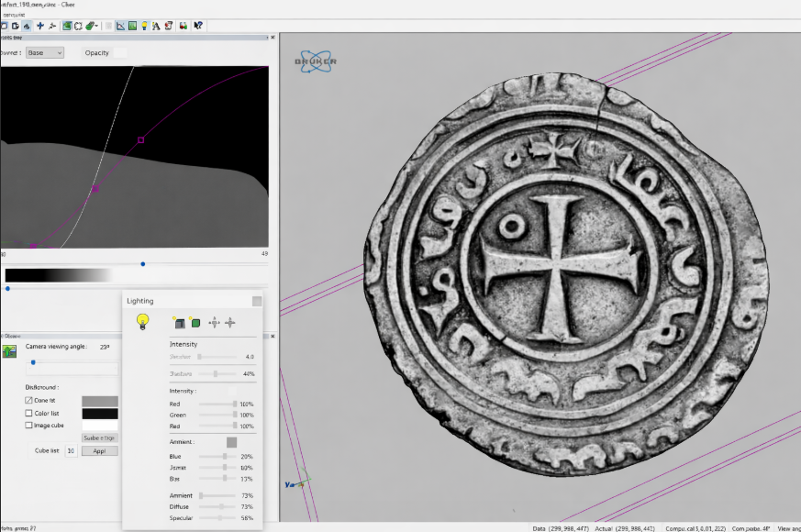Click the 'Sube e tige' button
The height and width of the screenshot is (532, 801).
pos(99,438)
